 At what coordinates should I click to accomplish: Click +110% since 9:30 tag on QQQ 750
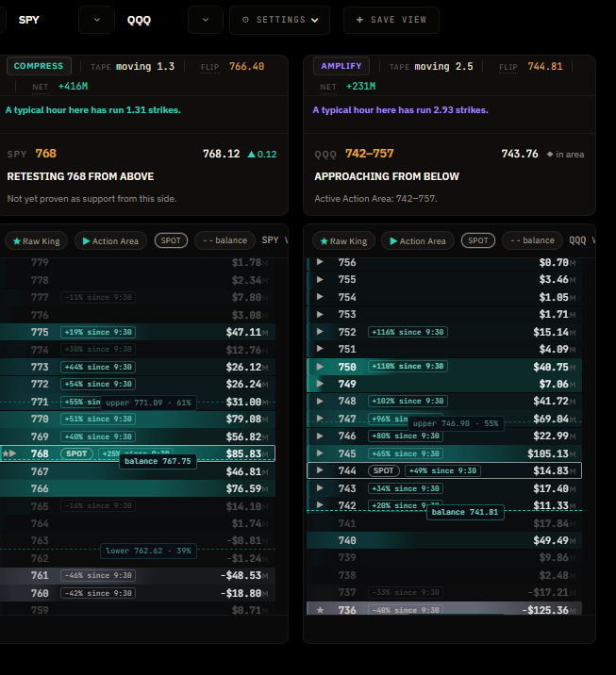click(x=408, y=367)
